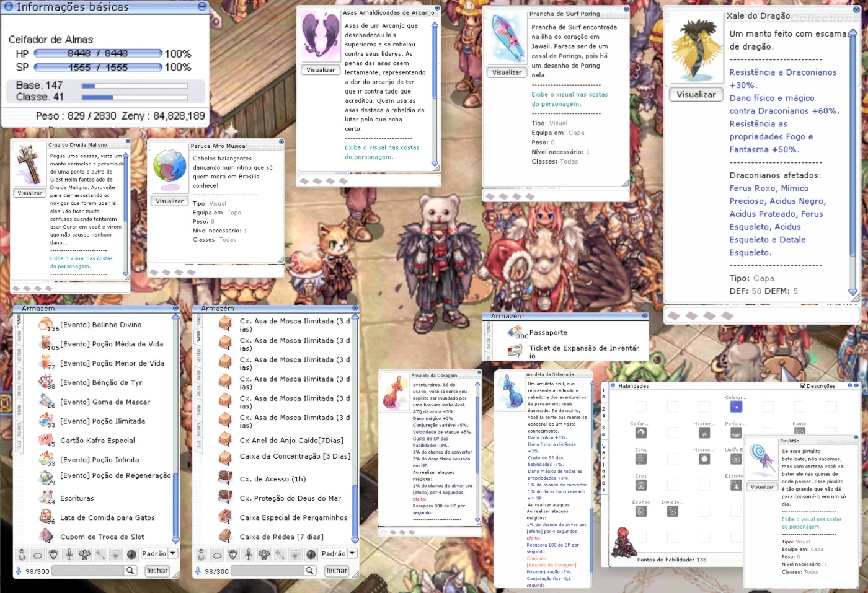The image size is (868, 593).
Task: Click Visualizar for Pirulitão
Action: tap(763, 487)
